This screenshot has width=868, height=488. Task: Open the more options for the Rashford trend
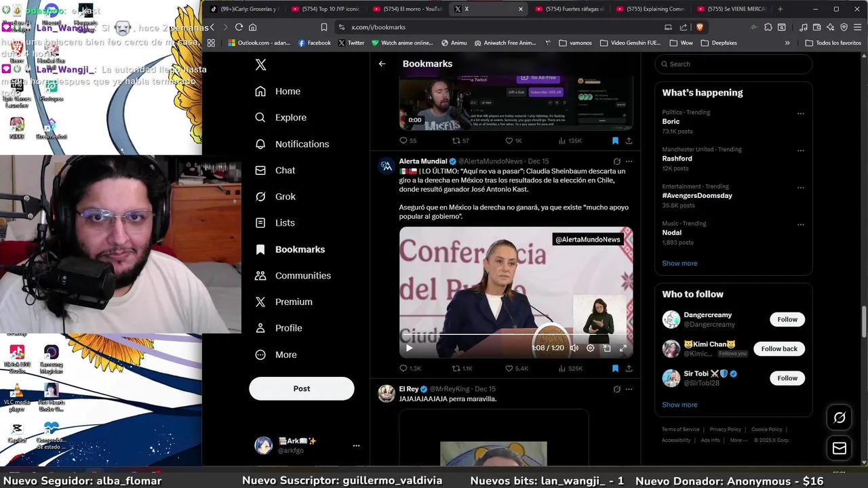[801, 150]
